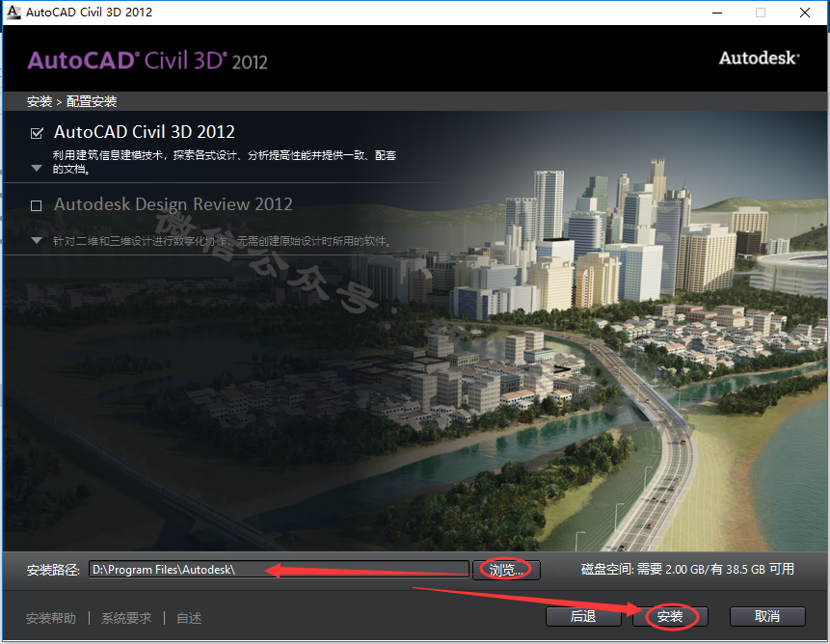The height and width of the screenshot is (644, 830).
Task: Click the 取消 cancel button
Action: click(x=767, y=616)
